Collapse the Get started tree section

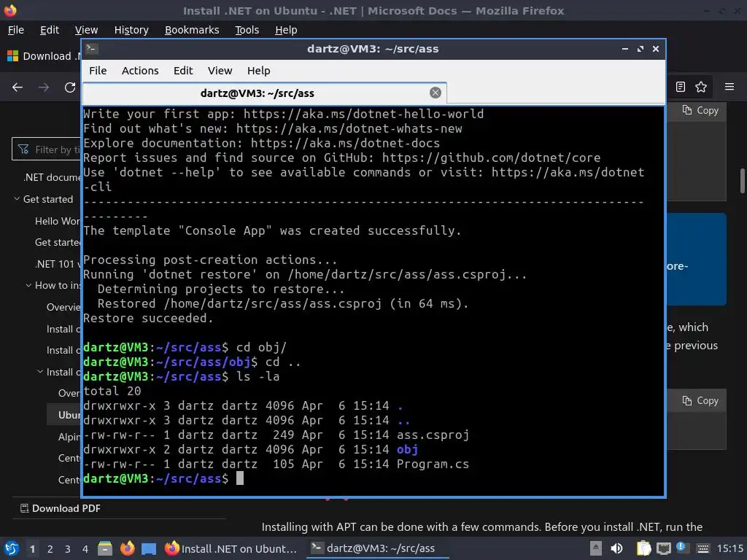pyautogui.click(x=18, y=199)
